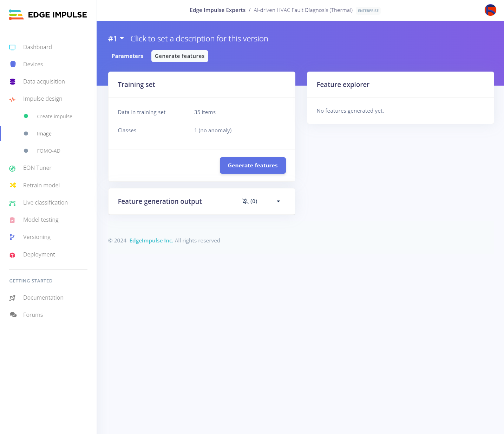Screen dimensions: 504x434
Task: Open FOMO-AD under Impulse design
Action: point(48,151)
